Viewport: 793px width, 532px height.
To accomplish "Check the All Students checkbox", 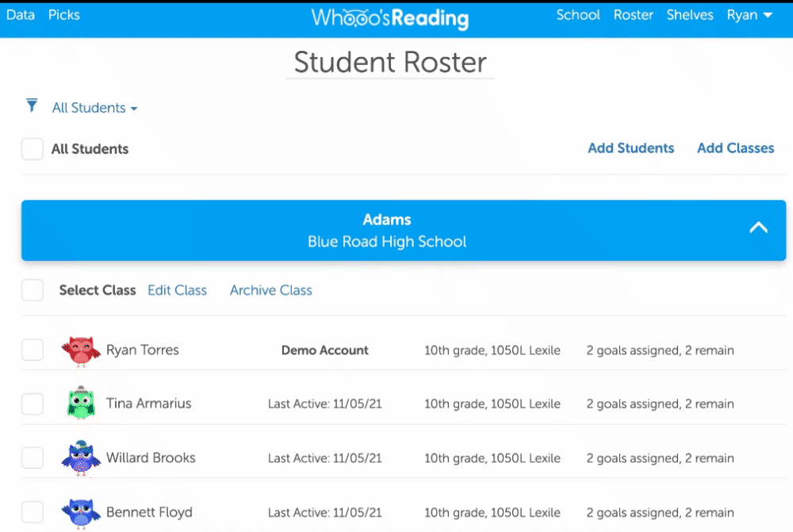I will pos(33,149).
